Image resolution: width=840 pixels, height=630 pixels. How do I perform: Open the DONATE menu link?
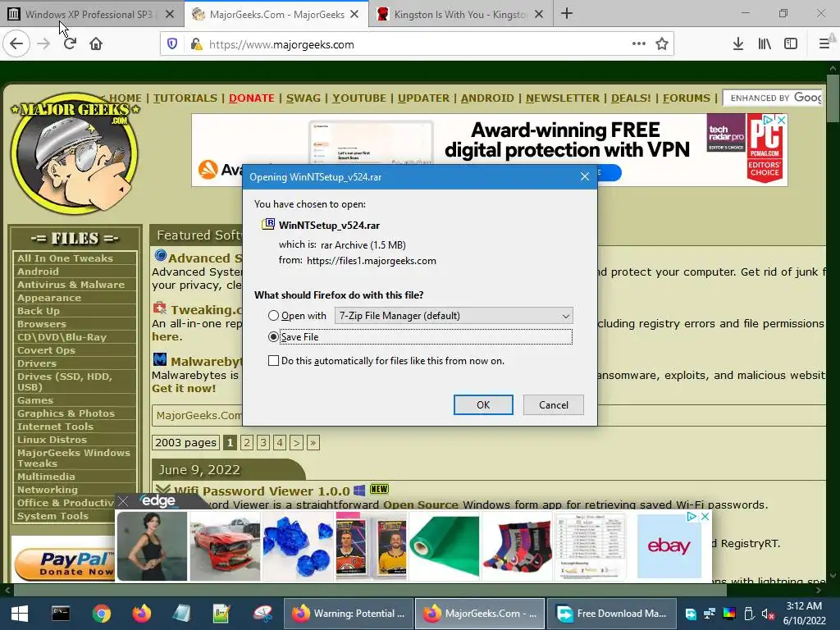pos(252,98)
